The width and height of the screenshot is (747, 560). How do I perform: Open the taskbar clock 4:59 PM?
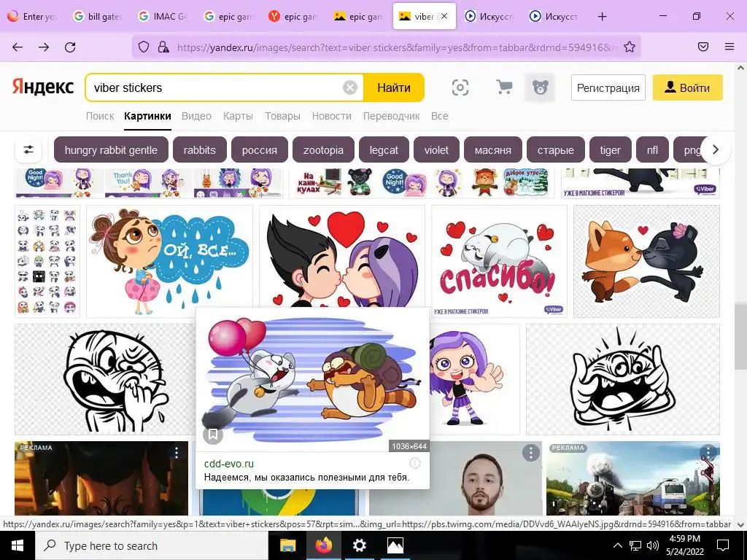[x=684, y=545]
